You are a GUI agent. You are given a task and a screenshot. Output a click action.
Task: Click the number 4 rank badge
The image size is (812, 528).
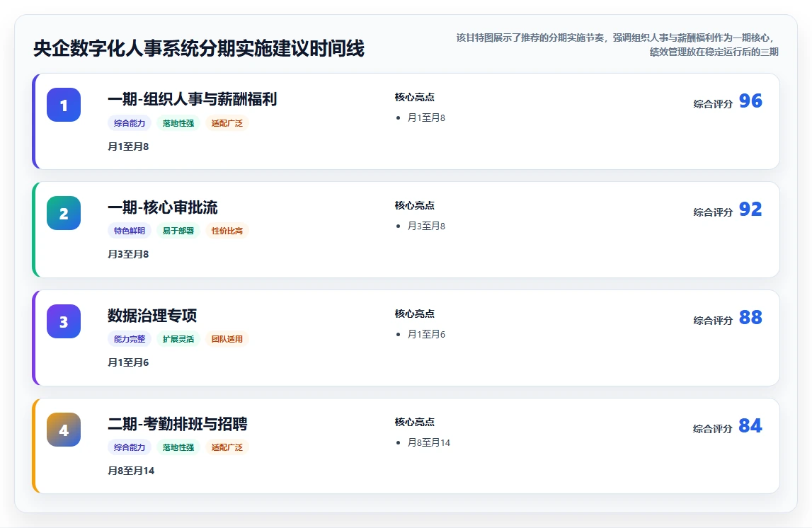(64, 430)
